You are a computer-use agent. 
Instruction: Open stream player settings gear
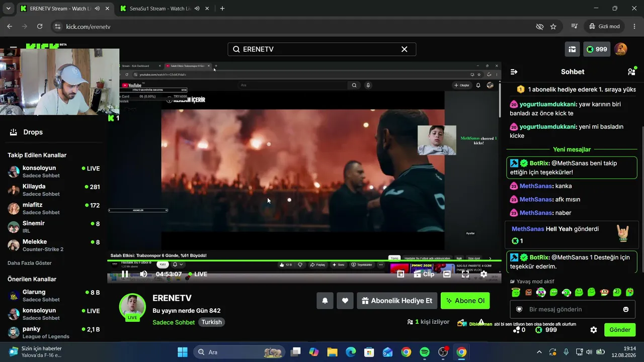[484, 274]
